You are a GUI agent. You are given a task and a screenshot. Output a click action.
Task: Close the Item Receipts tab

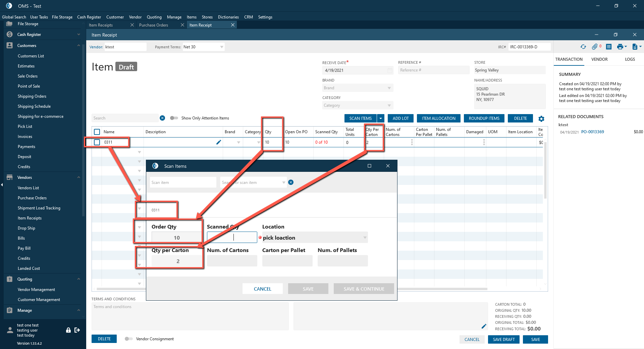pos(132,25)
